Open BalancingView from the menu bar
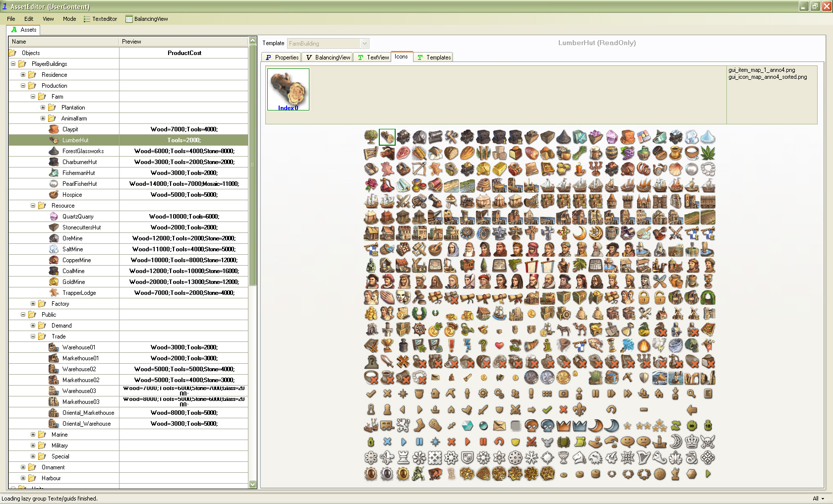Screen dimensions: 833x504 (x=147, y=19)
